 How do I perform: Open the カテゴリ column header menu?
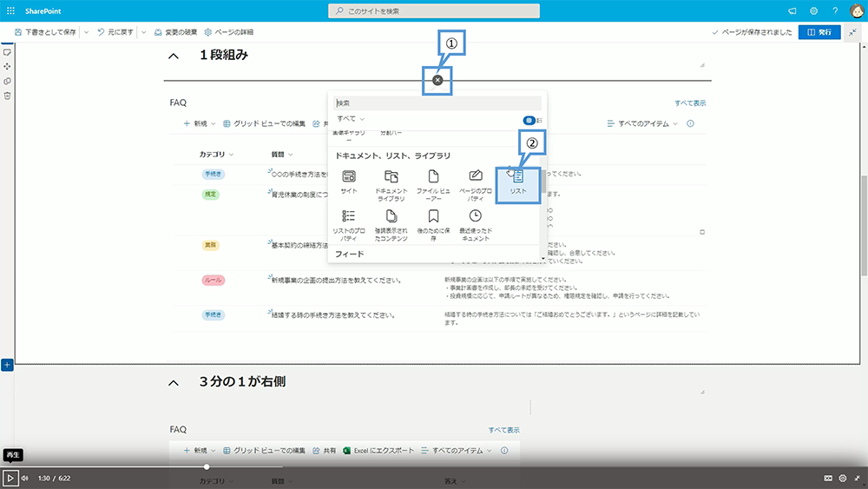tap(216, 155)
